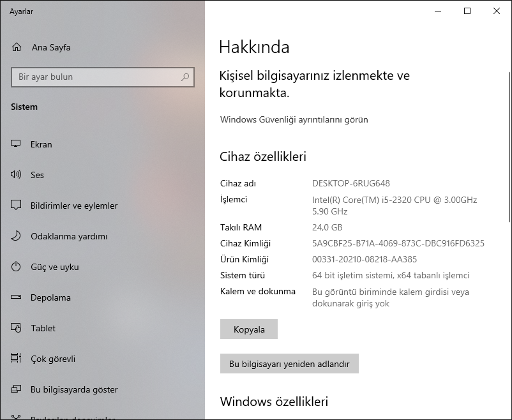Click the Depolama drive icon

point(16,297)
